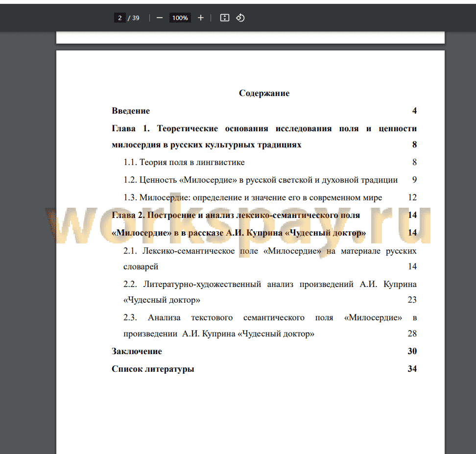Image resolution: width=476 pixels, height=454 pixels.
Task: Click the fit to page icon
Action: point(225,18)
